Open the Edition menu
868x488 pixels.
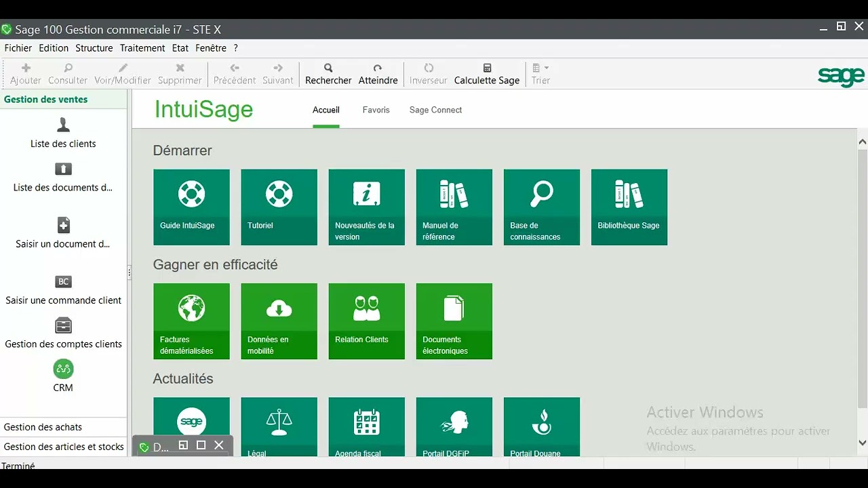tap(54, 48)
